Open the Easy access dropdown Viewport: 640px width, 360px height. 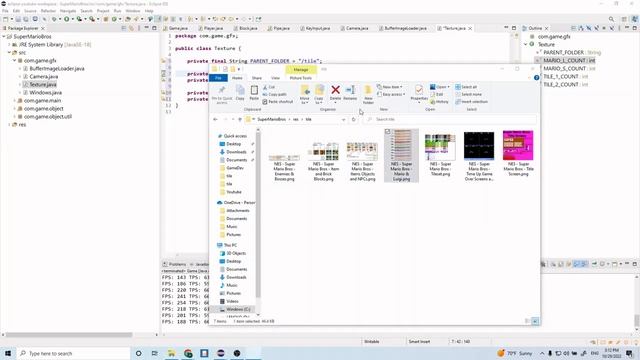click(391, 94)
